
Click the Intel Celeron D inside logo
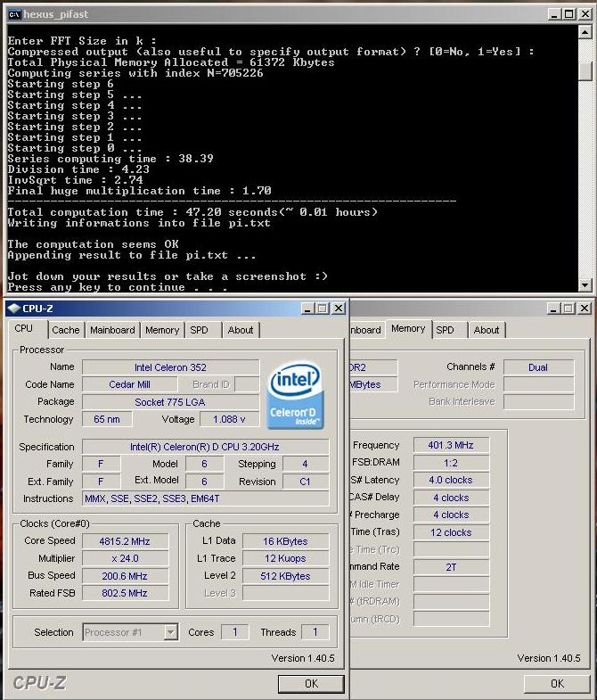point(295,395)
